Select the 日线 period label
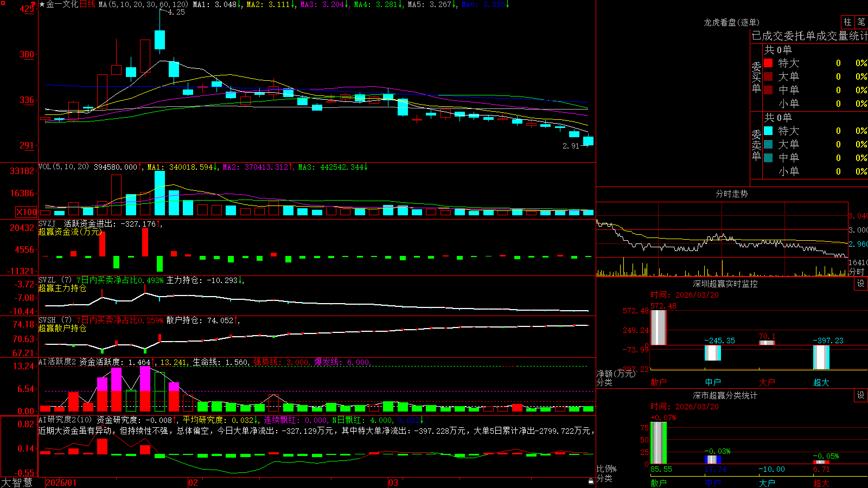 87,4
